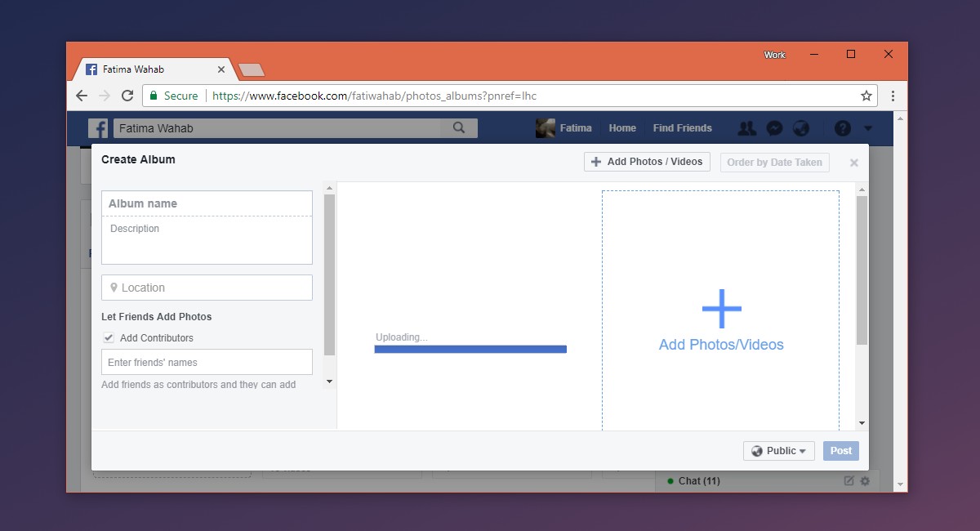The width and height of the screenshot is (980, 531).
Task: Click the Work profile label in title bar
Action: click(774, 55)
